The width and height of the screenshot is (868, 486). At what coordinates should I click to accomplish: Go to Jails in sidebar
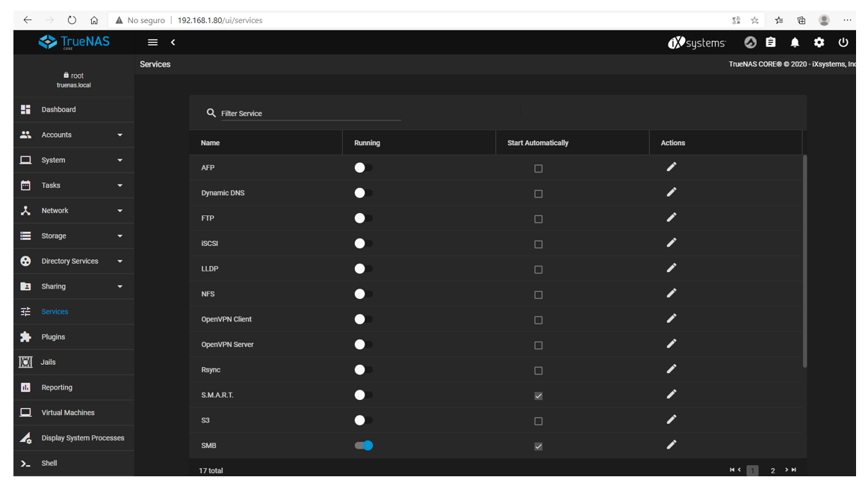(x=74, y=362)
